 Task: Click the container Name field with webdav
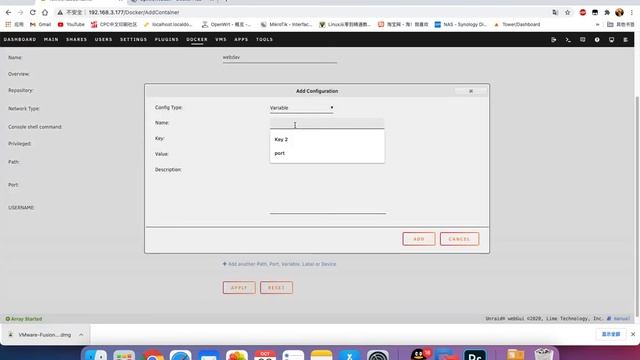(280, 58)
